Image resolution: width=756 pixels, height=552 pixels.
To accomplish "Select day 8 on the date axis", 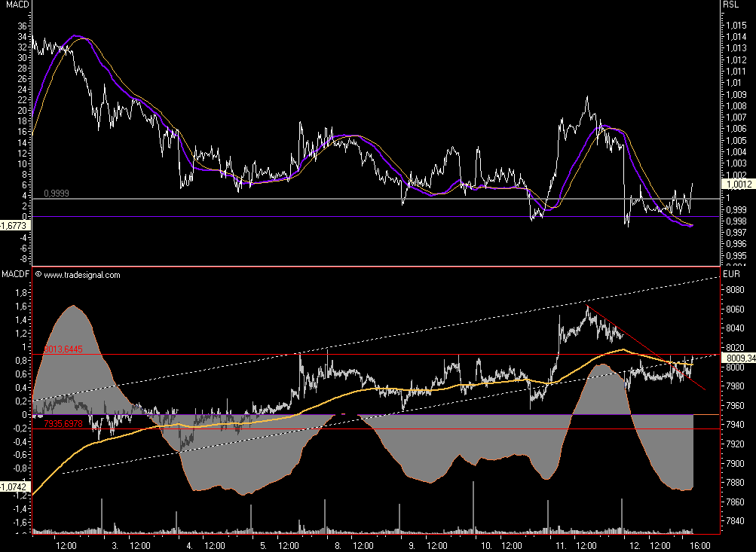I will 338,544.
